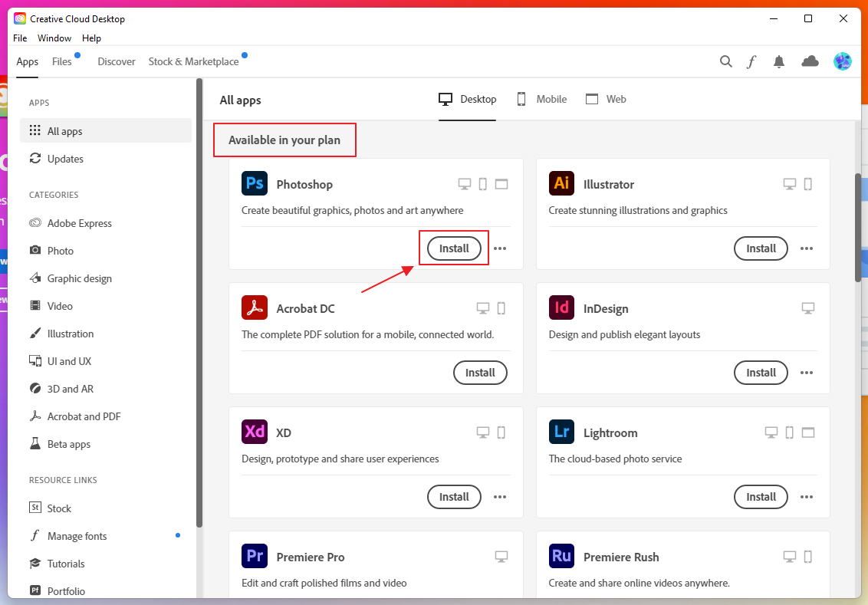The image size is (868, 605).
Task: Open the fonts icon in top bar
Action: pos(752,61)
